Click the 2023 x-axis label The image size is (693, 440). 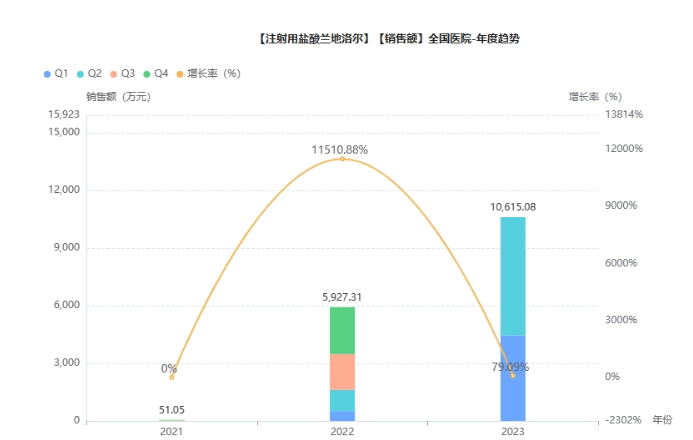(513, 431)
